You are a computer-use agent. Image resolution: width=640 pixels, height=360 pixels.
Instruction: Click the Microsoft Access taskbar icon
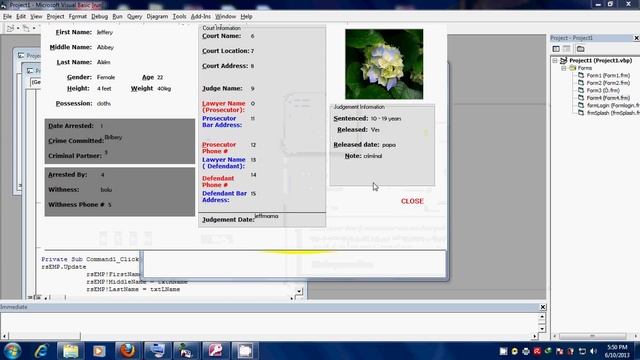coord(216,351)
